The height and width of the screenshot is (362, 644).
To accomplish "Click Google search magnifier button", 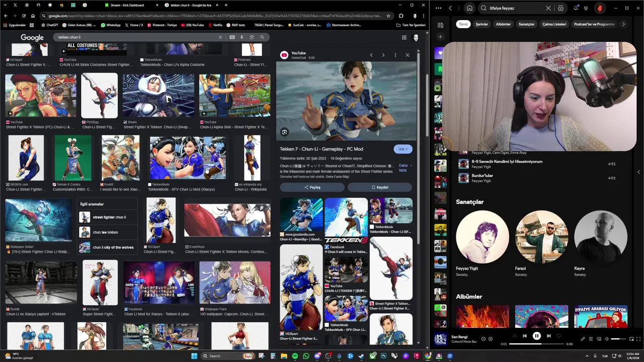I will [262, 37].
